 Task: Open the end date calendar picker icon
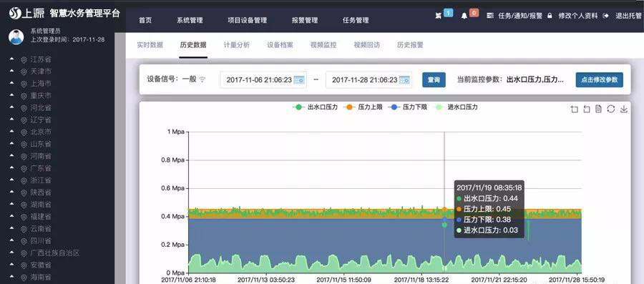pos(404,79)
